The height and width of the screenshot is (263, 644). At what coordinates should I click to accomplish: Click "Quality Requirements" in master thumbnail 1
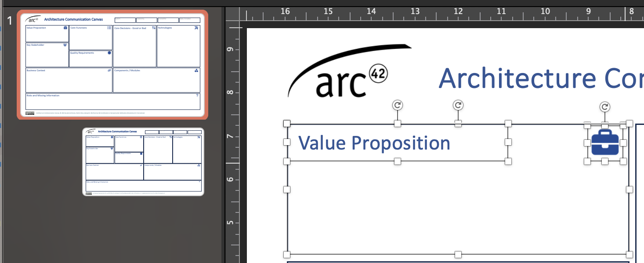click(x=82, y=53)
